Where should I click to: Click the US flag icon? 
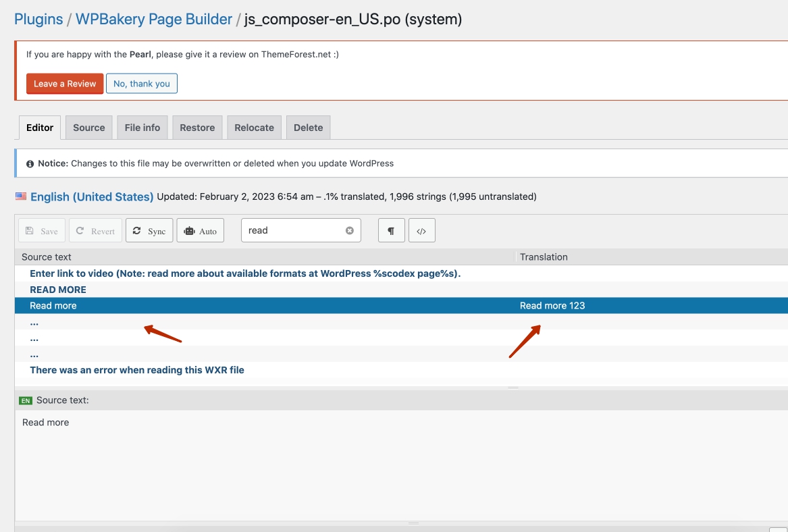tap(21, 196)
